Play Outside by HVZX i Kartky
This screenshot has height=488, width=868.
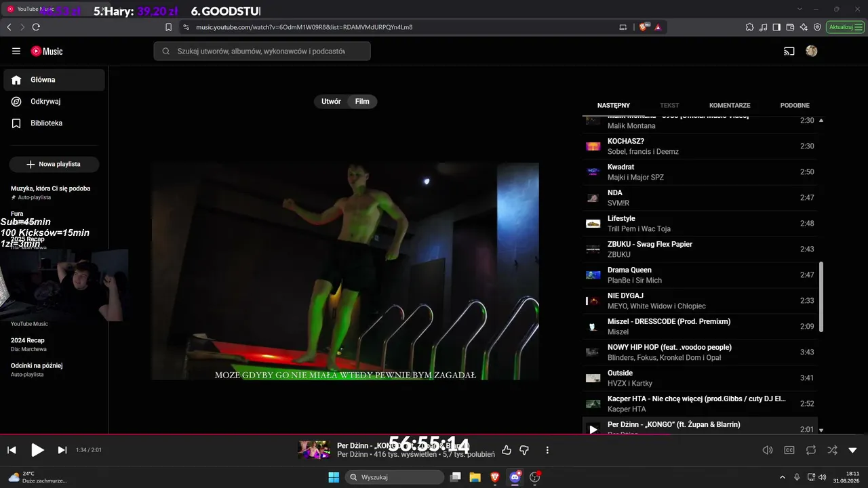[x=701, y=378]
